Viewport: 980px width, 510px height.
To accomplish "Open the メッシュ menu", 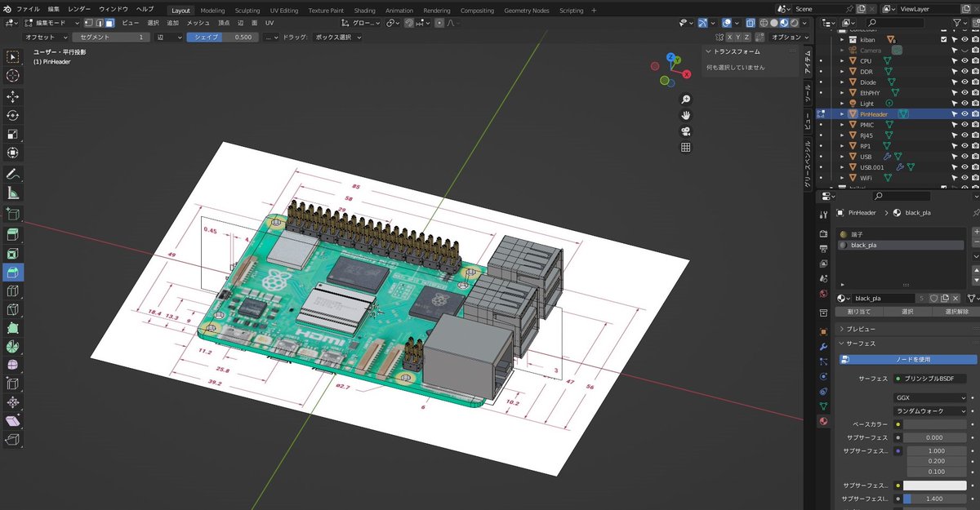I will click(198, 23).
